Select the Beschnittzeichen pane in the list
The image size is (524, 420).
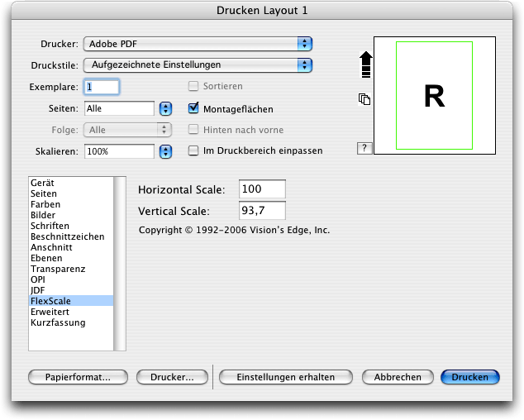pos(71,236)
